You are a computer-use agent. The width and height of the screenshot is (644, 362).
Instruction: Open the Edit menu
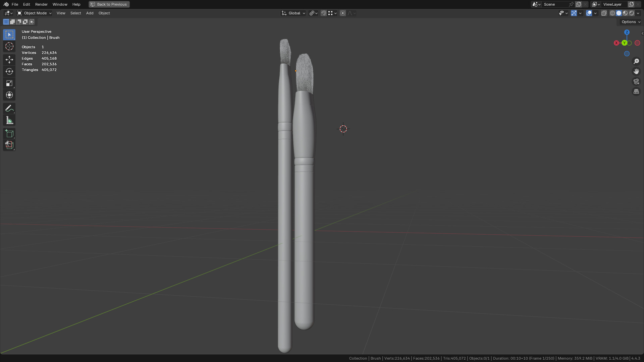(x=26, y=4)
